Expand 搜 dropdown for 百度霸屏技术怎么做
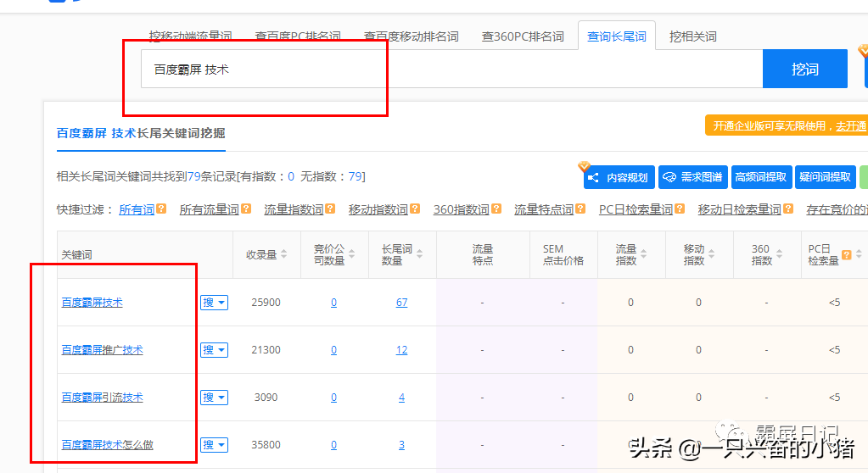This screenshot has width=868, height=473. pyautogui.click(x=214, y=445)
